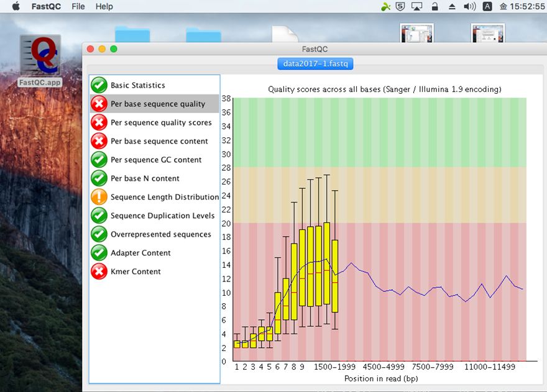Click the green leaf-shaped icon in the menu bar
This screenshot has height=392, width=547.
click(385, 6)
